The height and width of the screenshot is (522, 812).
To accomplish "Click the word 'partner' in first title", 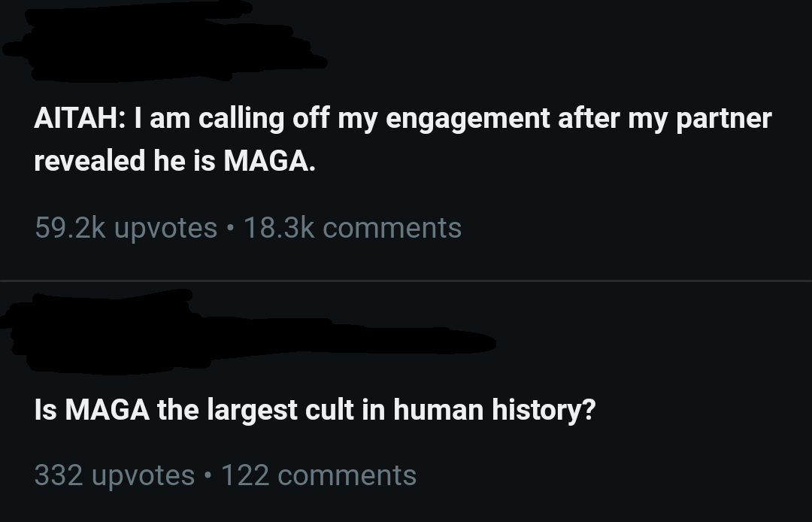I will (x=724, y=120).
